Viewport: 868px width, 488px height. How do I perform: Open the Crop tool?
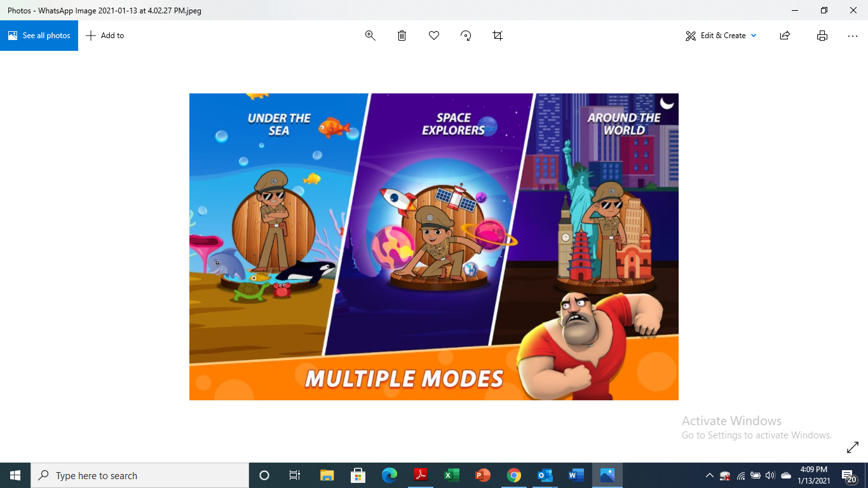(x=498, y=36)
